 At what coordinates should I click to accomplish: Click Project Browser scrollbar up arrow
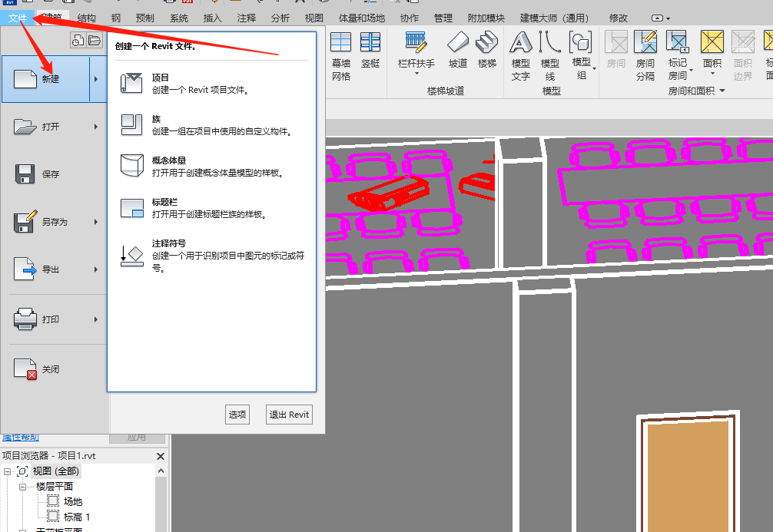161,471
